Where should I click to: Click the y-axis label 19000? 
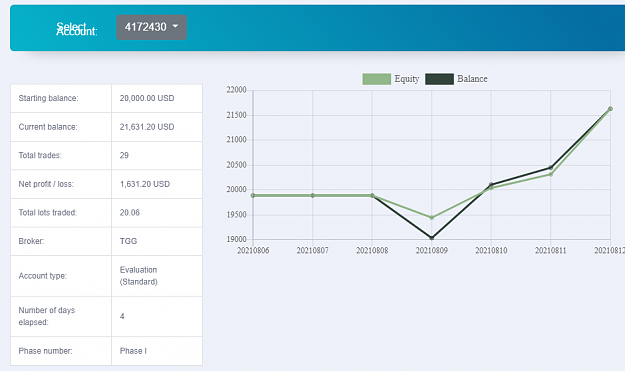pos(236,239)
